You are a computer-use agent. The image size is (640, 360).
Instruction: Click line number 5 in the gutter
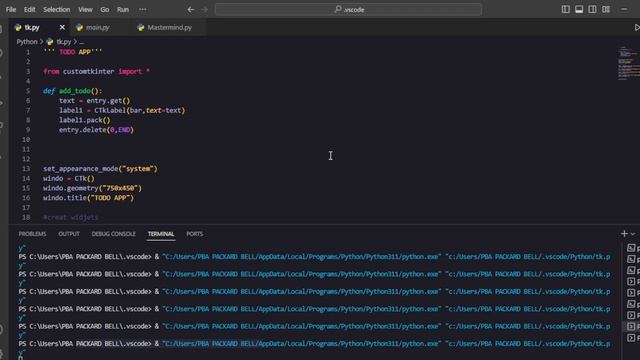pos(28,91)
